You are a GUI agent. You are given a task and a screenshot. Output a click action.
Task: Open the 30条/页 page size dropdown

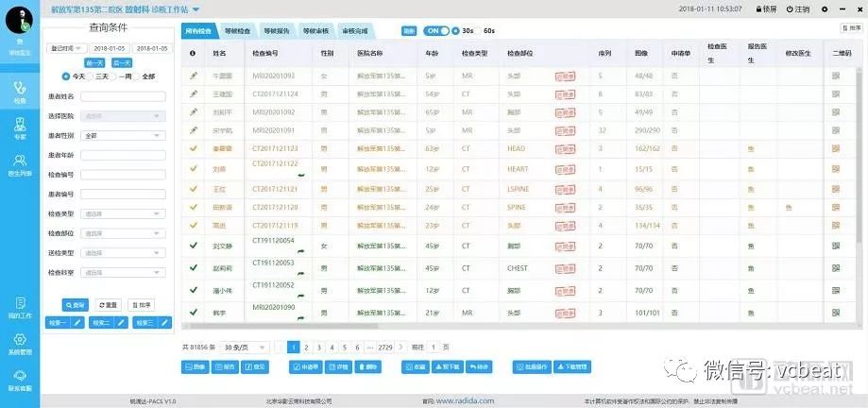pyautogui.click(x=244, y=348)
